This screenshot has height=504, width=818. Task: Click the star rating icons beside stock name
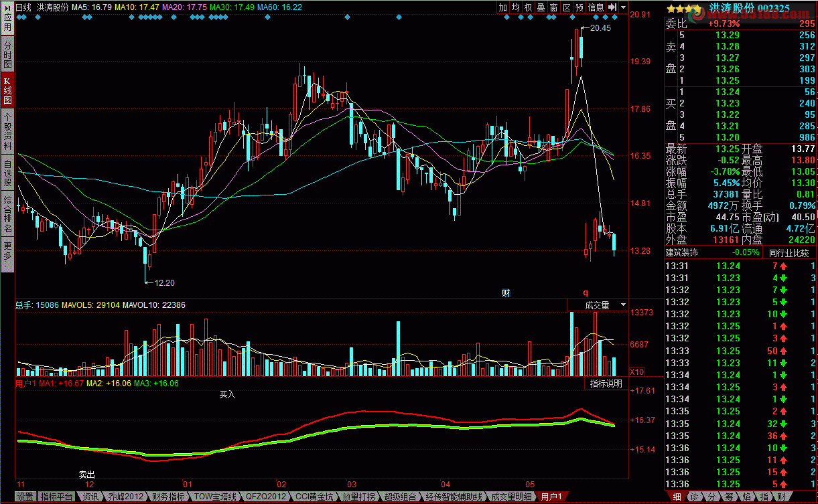pyautogui.click(x=684, y=8)
